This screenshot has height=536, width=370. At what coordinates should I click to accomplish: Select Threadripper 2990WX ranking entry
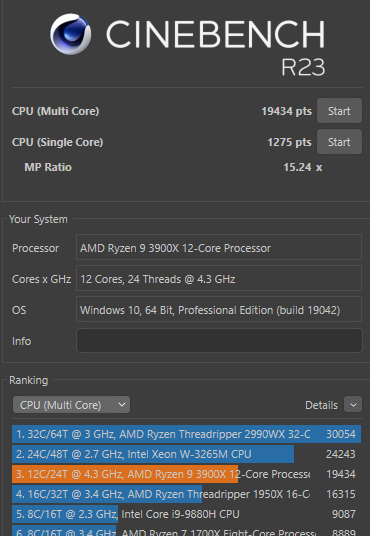(x=186, y=434)
